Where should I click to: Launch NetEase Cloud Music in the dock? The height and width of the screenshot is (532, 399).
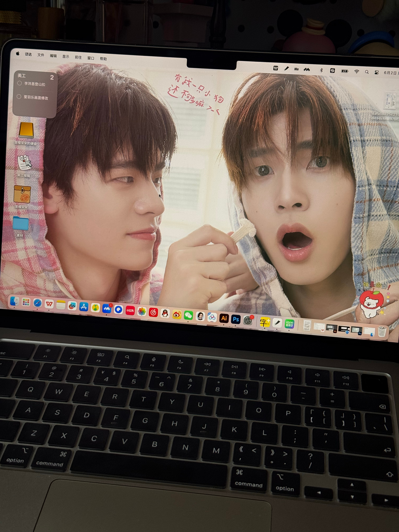click(x=153, y=313)
